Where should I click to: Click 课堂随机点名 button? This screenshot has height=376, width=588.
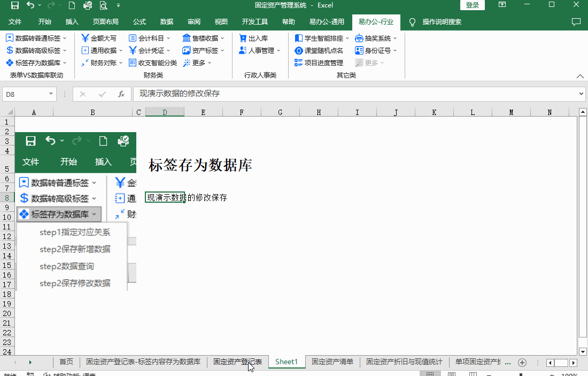click(319, 50)
